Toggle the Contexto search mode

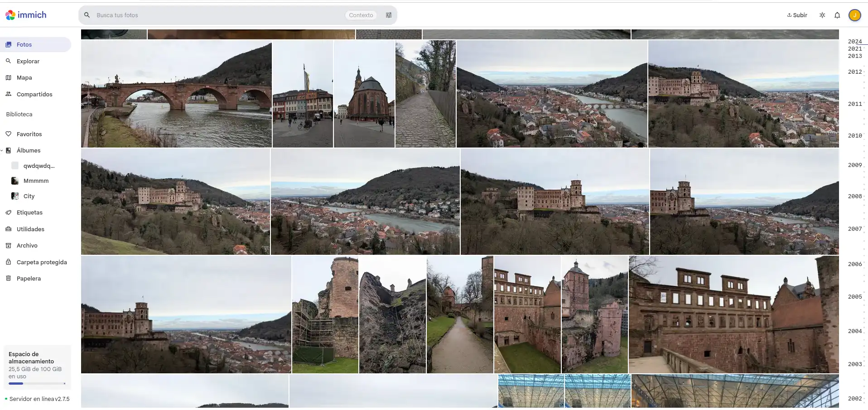click(x=361, y=15)
